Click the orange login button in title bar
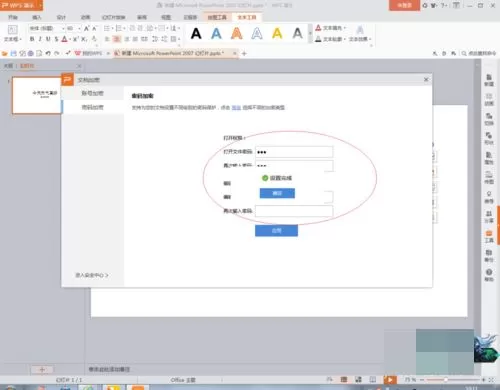This screenshot has width=500, height=390. 404,5
